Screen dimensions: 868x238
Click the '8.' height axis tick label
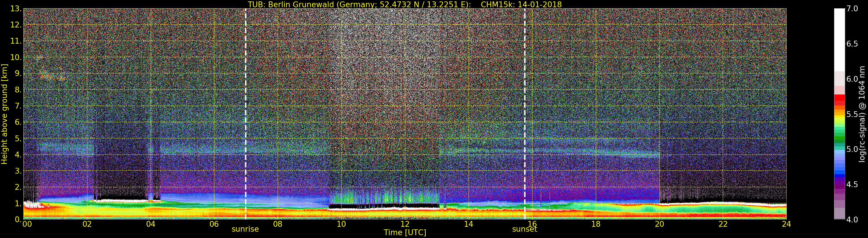[18, 90]
